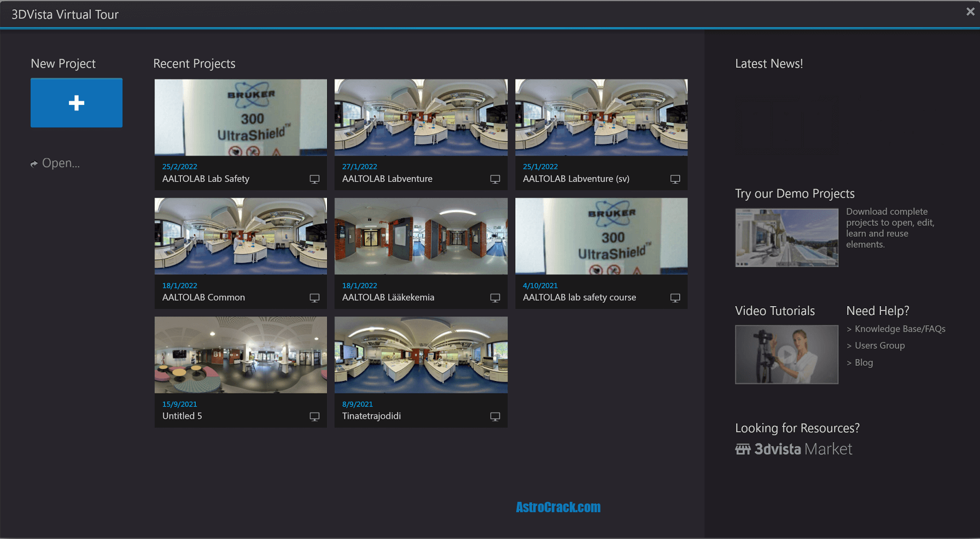This screenshot has height=539, width=980.
Task: Select 'AALTOLAB Labventure (sv)' project title
Action: tap(576, 179)
